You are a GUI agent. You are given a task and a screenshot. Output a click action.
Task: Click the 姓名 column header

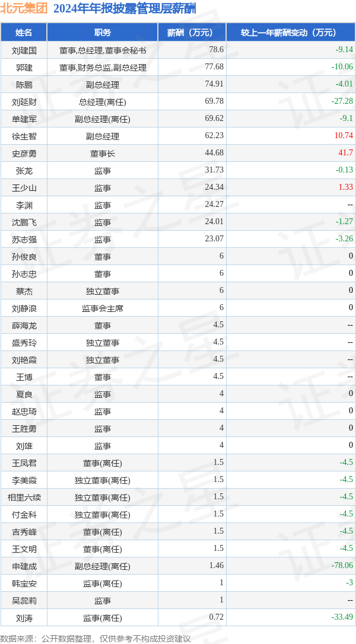[24, 33]
